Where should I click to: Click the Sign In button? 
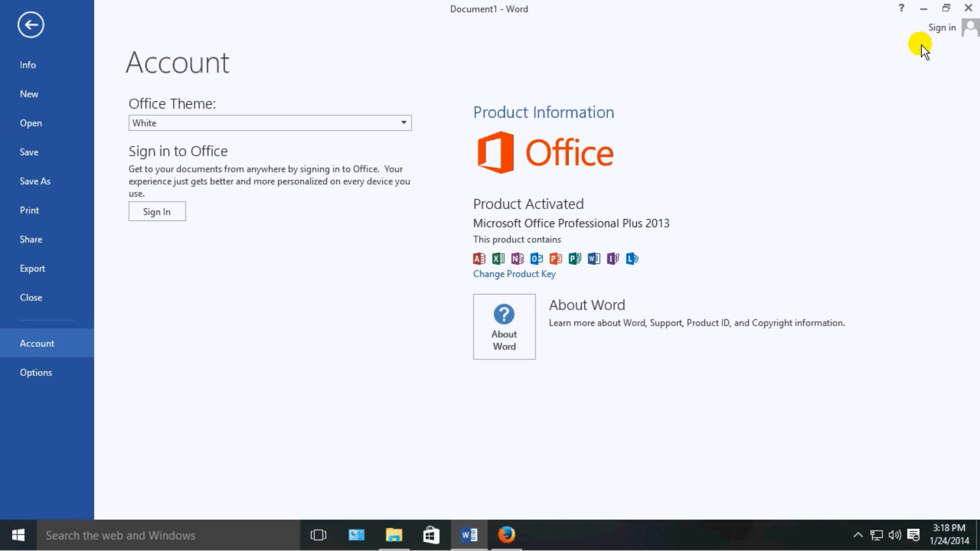[157, 211]
